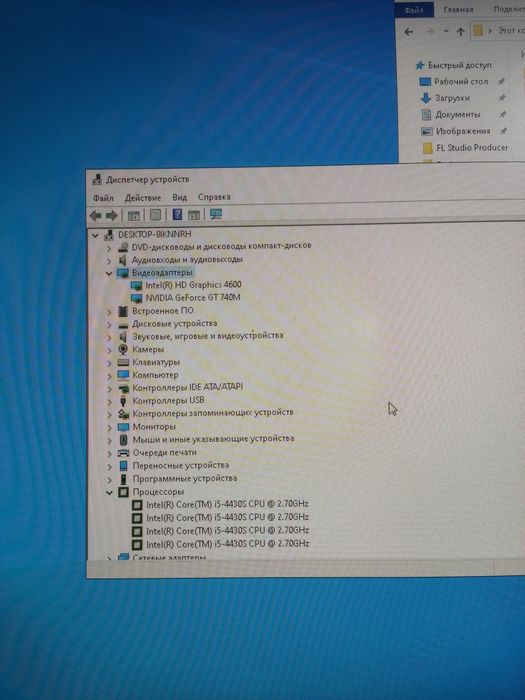
Task: Click the Help question mark toolbar icon
Action: point(177,215)
